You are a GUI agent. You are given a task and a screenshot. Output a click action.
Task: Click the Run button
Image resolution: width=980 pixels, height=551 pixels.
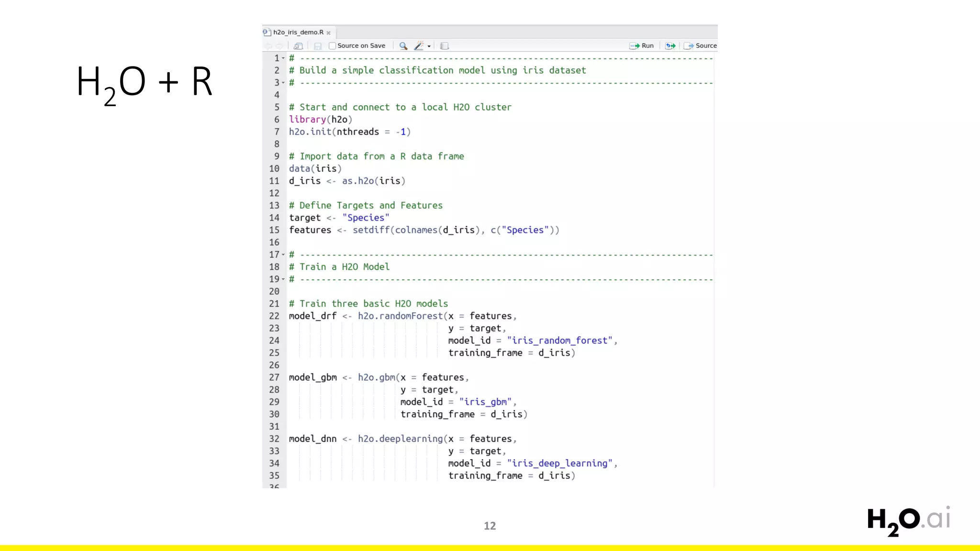click(x=642, y=46)
